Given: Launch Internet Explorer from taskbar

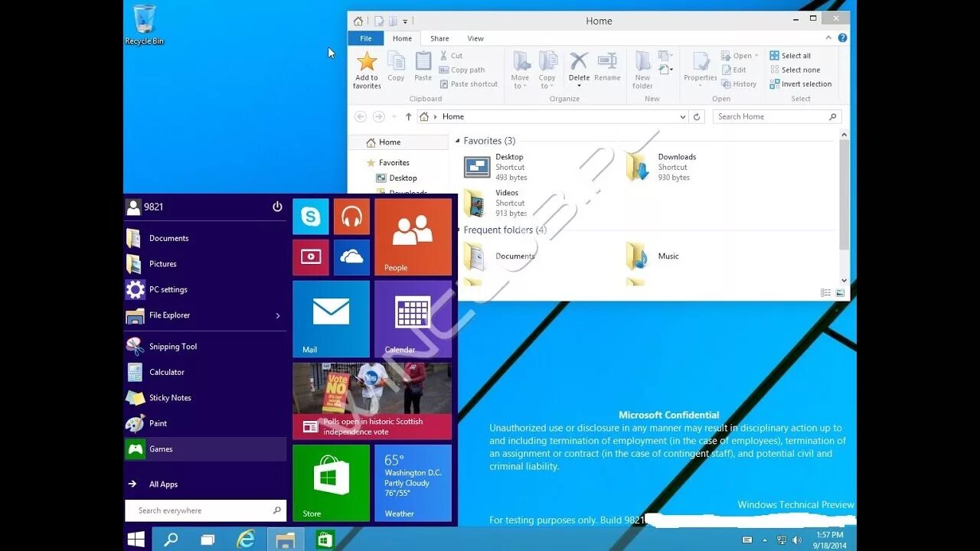Looking at the screenshot, I should point(246,540).
